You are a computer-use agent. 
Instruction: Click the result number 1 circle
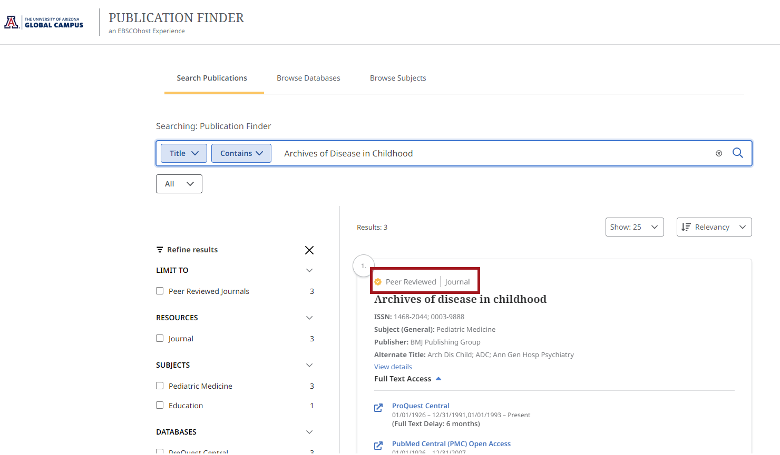tap(364, 266)
